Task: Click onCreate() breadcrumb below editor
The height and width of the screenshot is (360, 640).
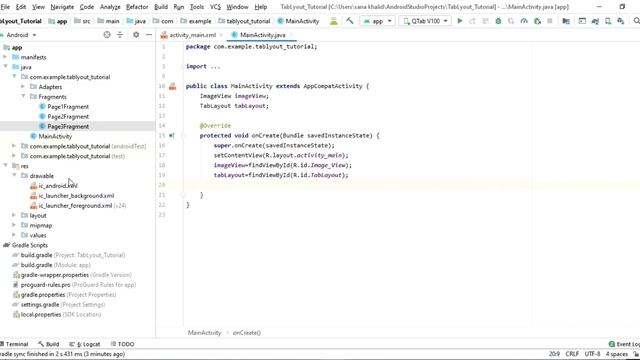Action: pyautogui.click(x=247, y=333)
